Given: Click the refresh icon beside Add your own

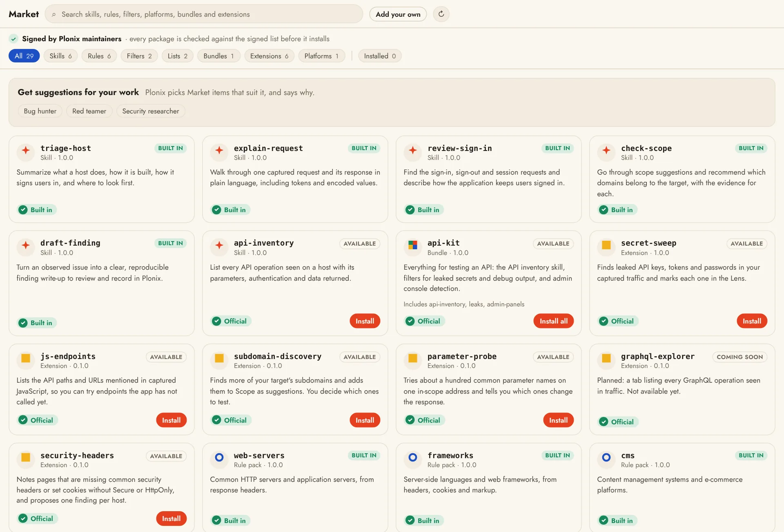Looking at the screenshot, I should [441, 14].
